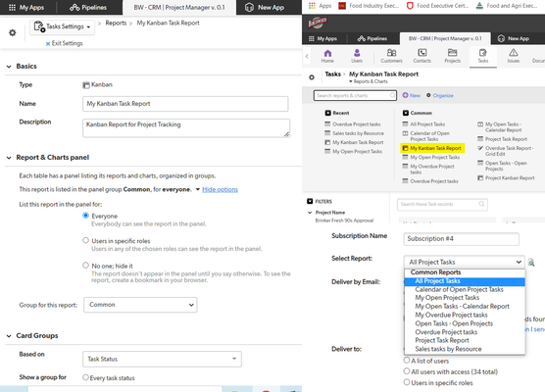Screen dimensions: 545x392
Task: Click the Kanban type icon in Basics
Action: click(x=86, y=85)
